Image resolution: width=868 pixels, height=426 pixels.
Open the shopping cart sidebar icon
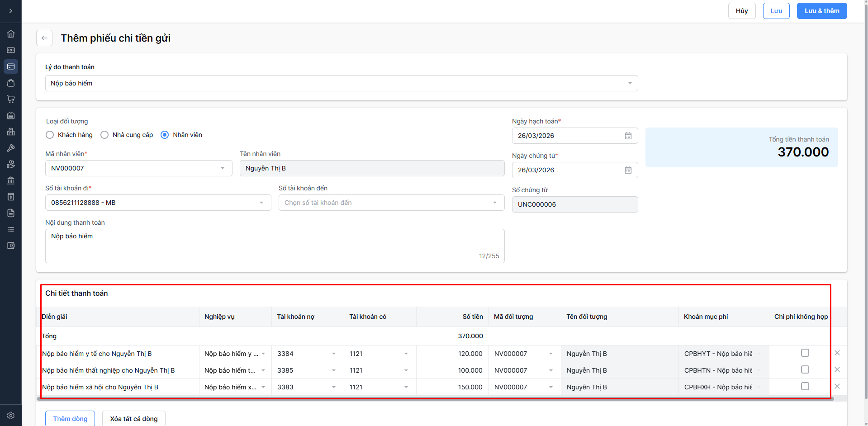point(11,99)
